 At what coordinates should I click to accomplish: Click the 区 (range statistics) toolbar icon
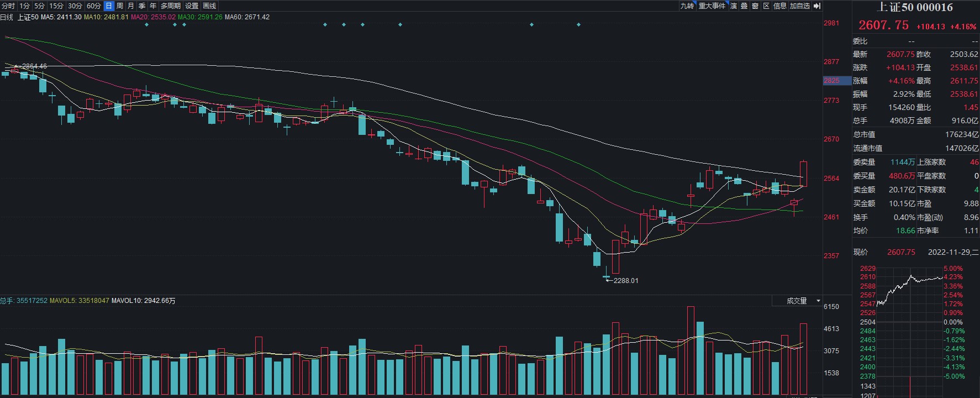[766, 6]
